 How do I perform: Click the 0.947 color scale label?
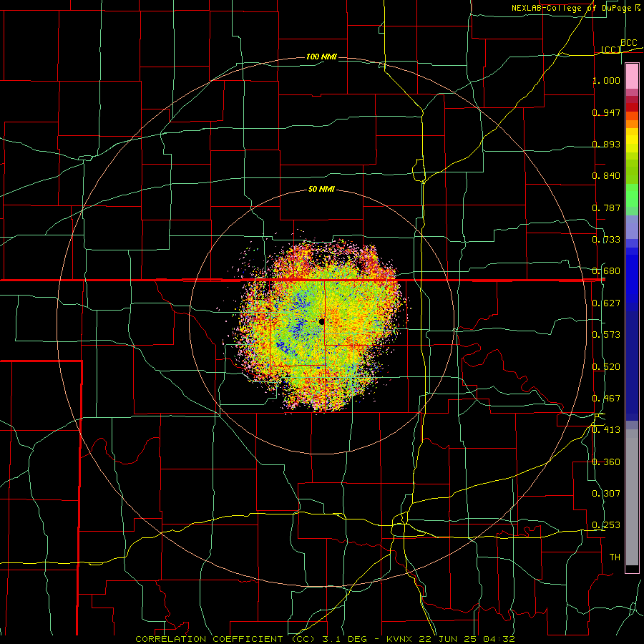(x=606, y=112)
